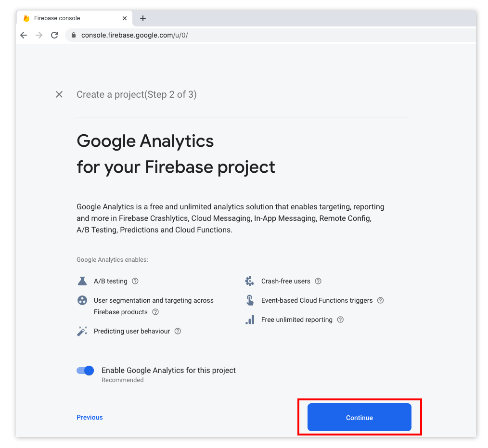Click the browser forward arrow

click(x=39, y=35)
